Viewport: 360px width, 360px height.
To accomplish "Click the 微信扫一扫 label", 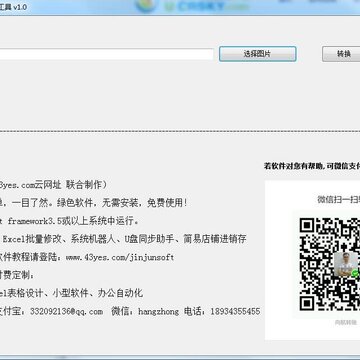I will (x=338, y=200).
